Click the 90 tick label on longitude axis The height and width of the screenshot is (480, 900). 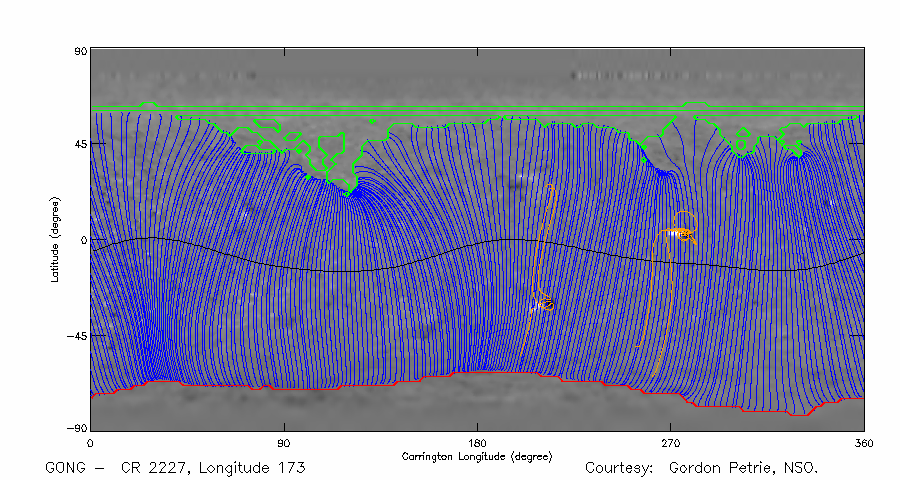tap(284, 442)
